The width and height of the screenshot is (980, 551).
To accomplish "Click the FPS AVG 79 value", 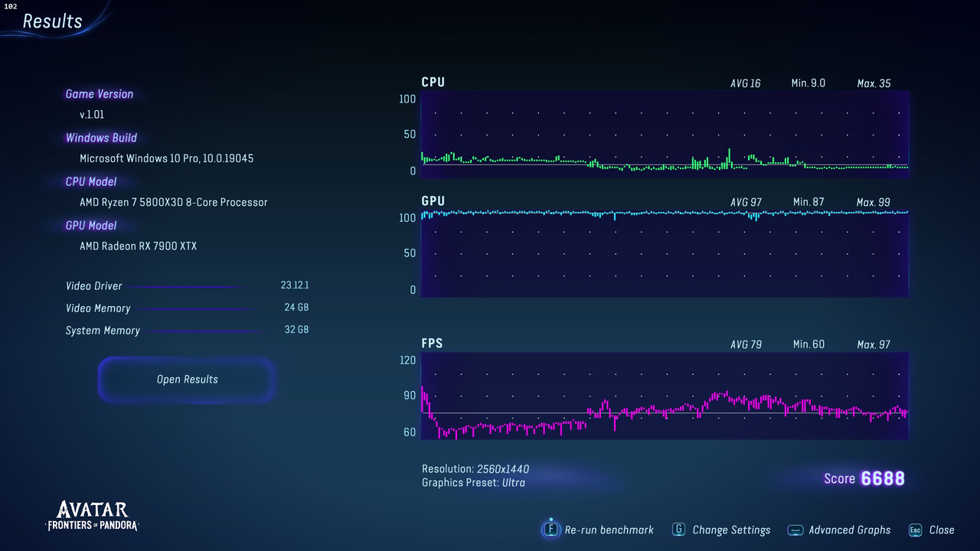I will [x=746, y=344].
